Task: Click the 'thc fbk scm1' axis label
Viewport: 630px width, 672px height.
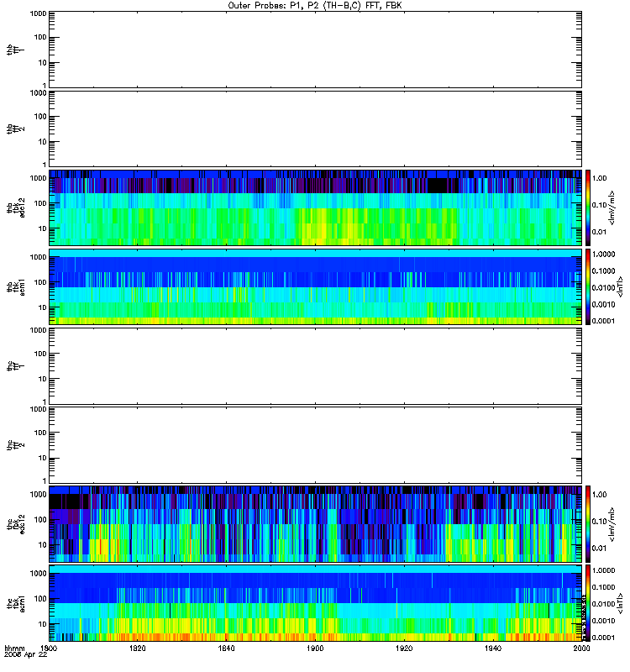Action: [x=15, y=603]
